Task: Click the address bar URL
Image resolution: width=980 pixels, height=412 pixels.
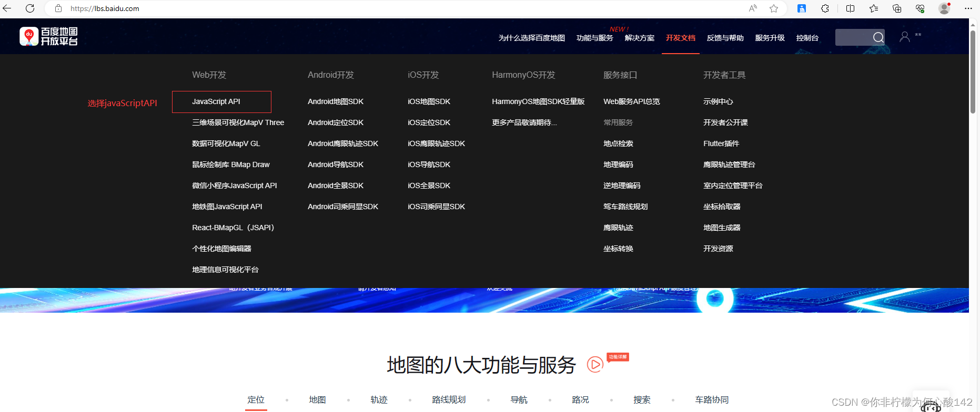Action: point(105,8)
